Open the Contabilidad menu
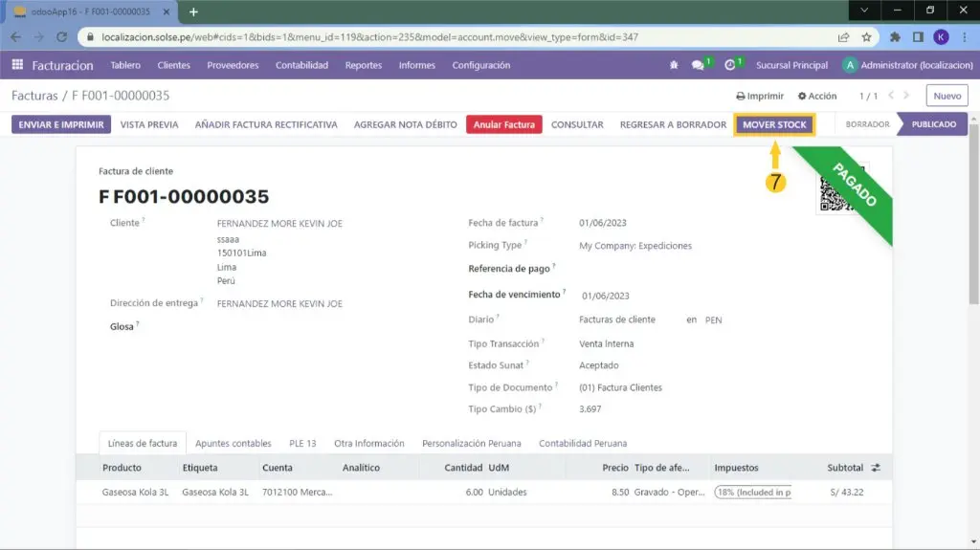The width and height of the screenshot is (980, 550). (x=301, y=65)
